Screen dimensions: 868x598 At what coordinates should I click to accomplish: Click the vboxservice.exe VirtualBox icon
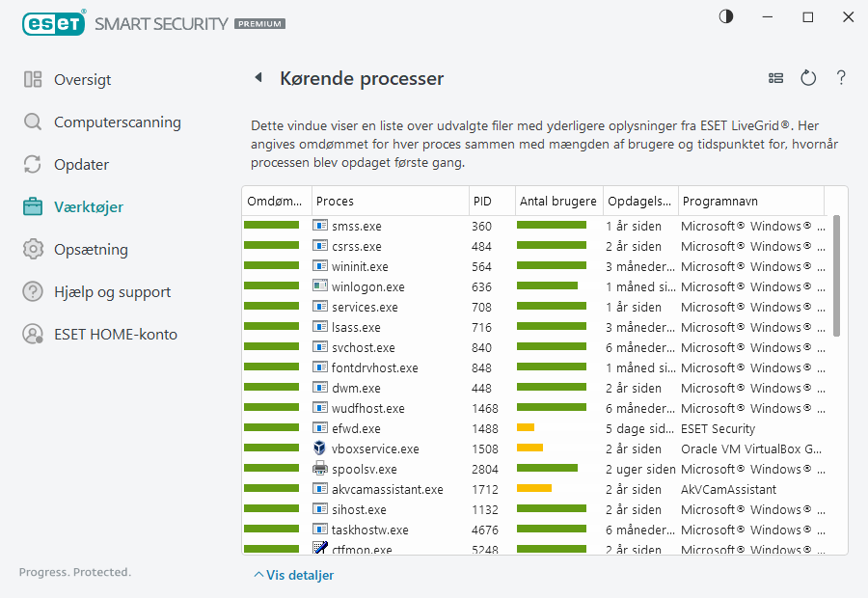(x=321, y=448)
